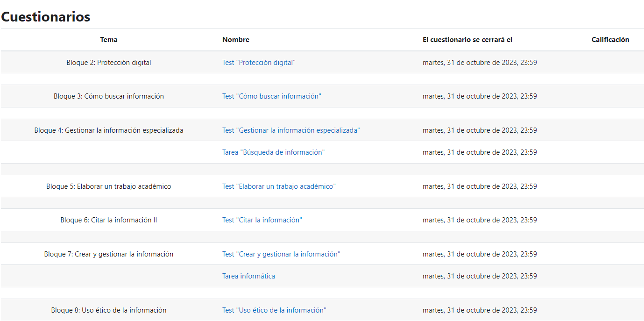The height and width of the screenshot is (321, 644).
Task: Open the Test "Protección digital" link
Action: pyautogui.click(x=259, y=63)
